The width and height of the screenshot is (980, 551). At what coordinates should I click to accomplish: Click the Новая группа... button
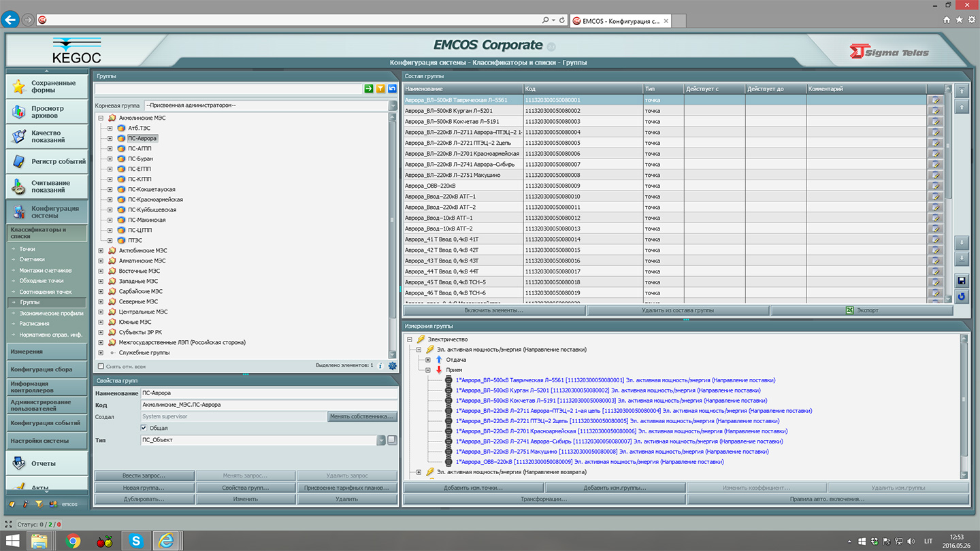point(144,488)
